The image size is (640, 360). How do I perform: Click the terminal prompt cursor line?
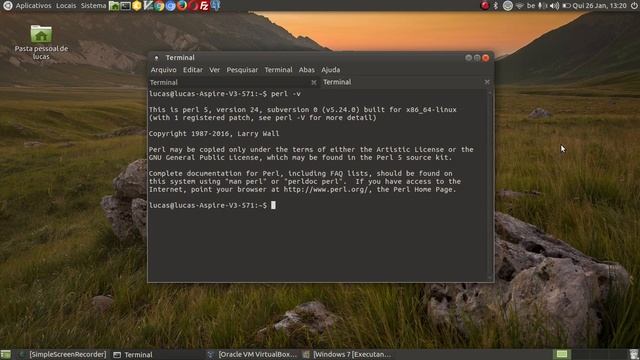click(212, 205)
